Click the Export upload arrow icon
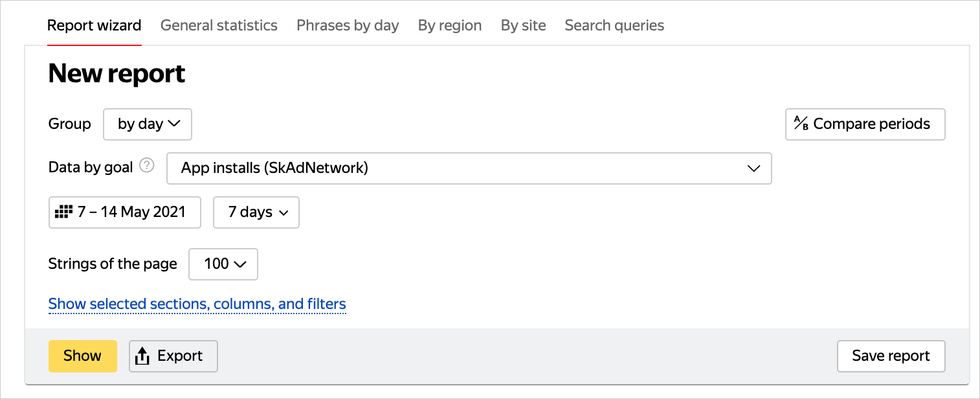This screenshot has height=399, width=980. pyautogui.click(x=143, y=356)
